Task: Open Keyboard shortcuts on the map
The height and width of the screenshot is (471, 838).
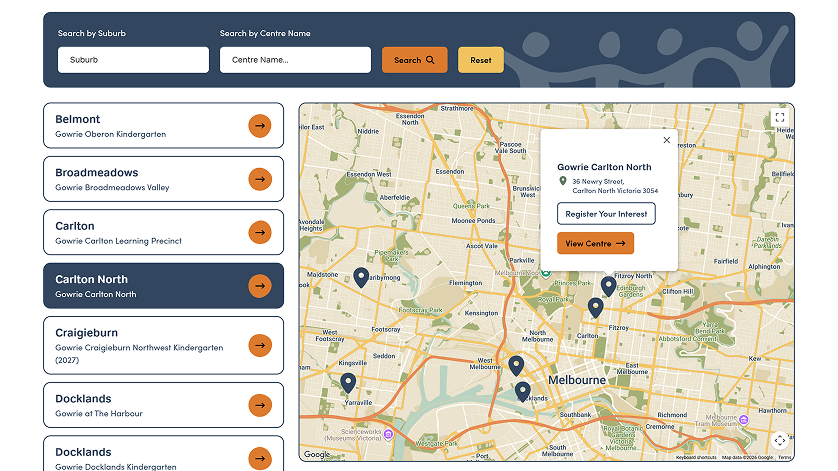Action: pos(696,458)
